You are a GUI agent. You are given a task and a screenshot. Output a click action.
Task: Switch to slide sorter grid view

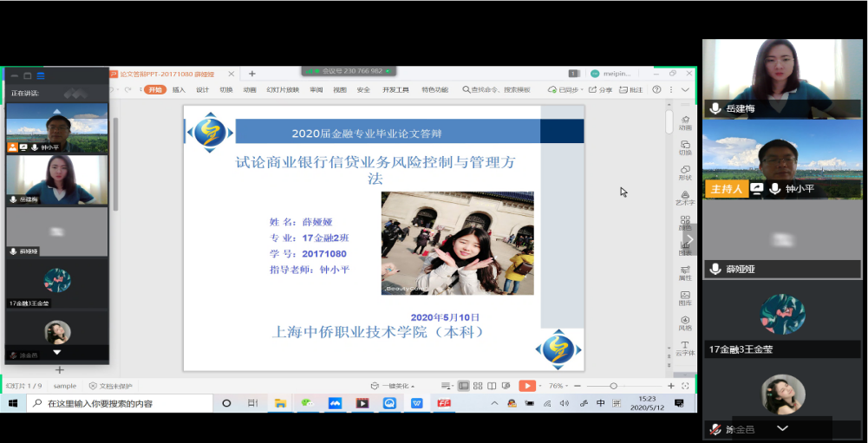coord(478,386)
